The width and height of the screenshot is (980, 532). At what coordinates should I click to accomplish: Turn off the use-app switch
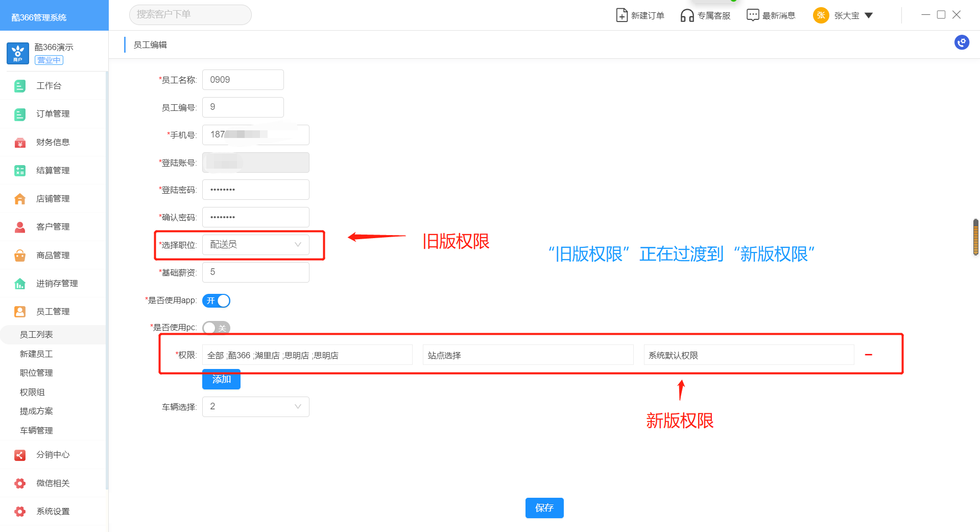tap(217, 301)
